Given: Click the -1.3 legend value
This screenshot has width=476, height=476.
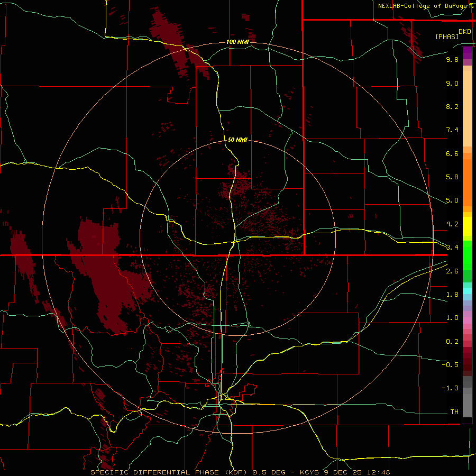Looking at the screenshot, I should [450, 388].
